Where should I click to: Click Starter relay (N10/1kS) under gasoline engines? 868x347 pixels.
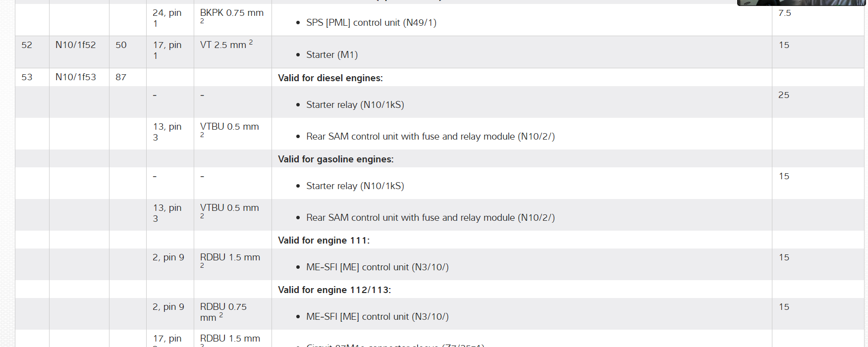tap(355, 186)
